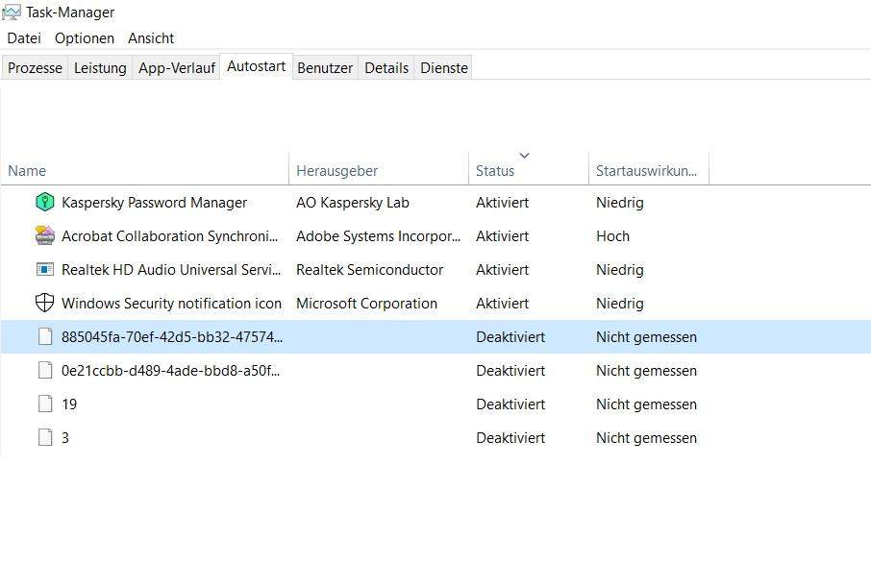871x588 pixels.
Task: Sort by the Status column header
Action: point(528,170)
